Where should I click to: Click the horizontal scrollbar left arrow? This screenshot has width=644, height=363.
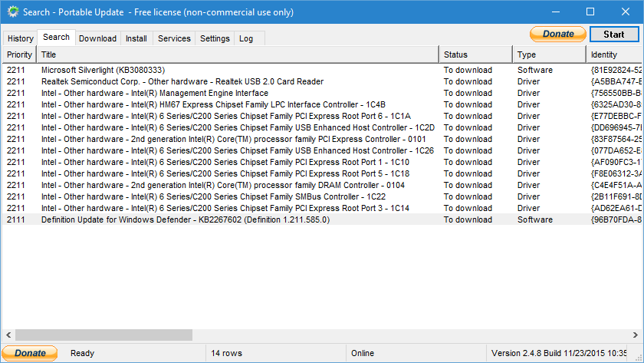pos(8,335)
